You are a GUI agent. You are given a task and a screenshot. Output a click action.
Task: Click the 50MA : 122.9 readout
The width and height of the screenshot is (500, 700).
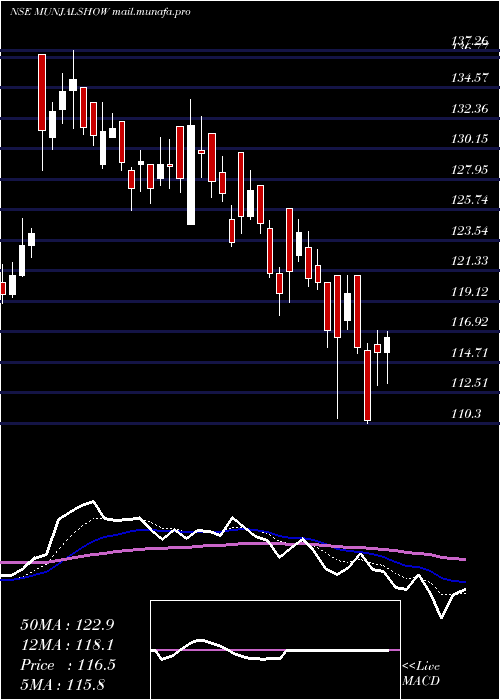tap(67, 625)
